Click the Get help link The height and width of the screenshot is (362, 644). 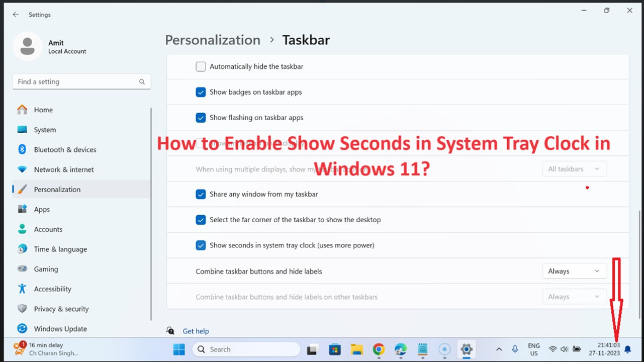[196, 331]
